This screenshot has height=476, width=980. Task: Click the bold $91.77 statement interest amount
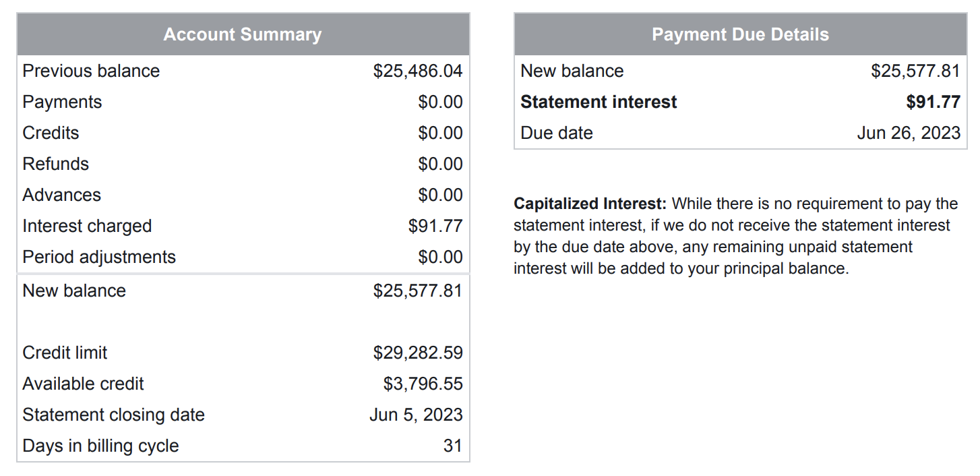(x=933, y=102)
